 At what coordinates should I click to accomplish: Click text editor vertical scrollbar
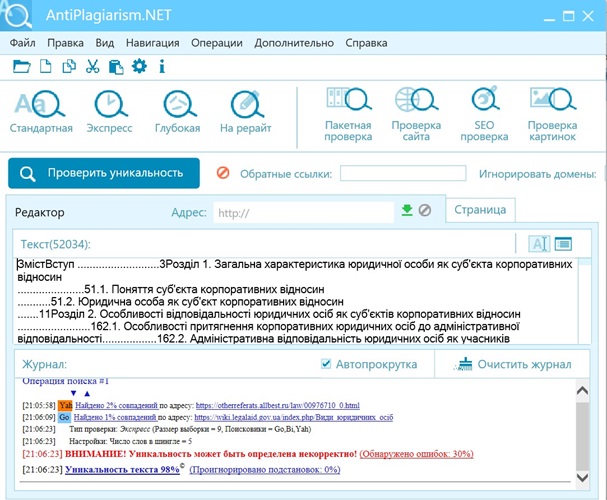pyautogui.click(x=585, y=301)
